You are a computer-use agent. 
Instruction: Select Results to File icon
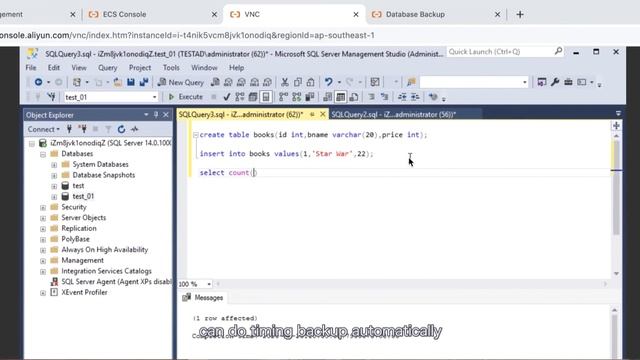click(x=354, y=97)
